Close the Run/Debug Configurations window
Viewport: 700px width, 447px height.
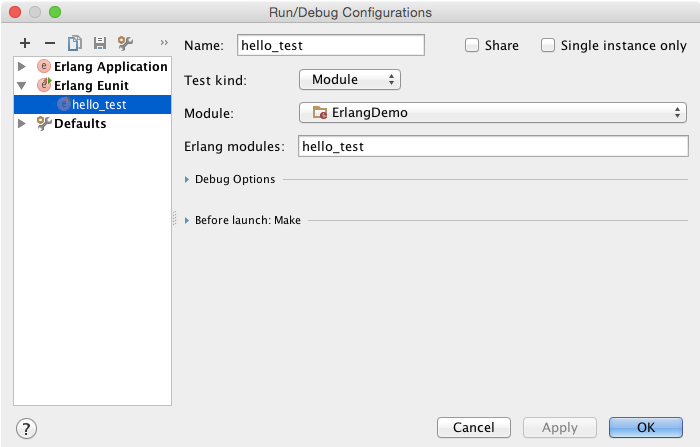[15, 12]
